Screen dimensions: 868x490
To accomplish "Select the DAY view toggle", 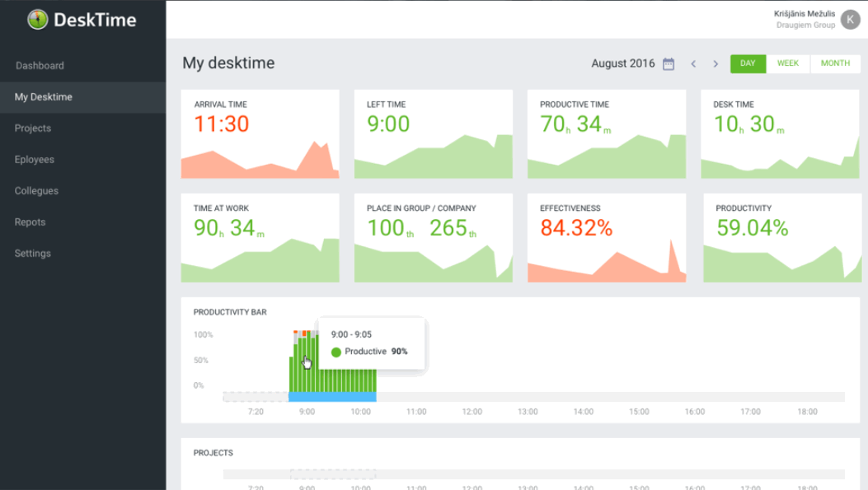I will [x=748, y=63].
